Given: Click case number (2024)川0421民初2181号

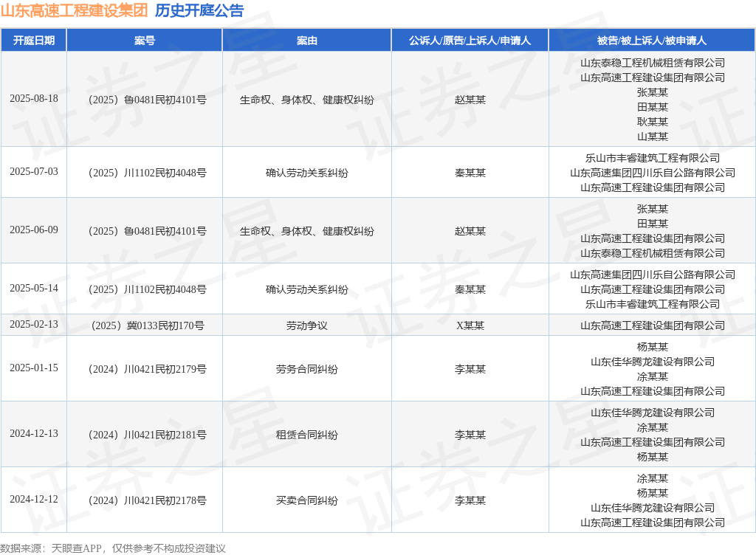Looking at the screenshot, I should point(147,435).
